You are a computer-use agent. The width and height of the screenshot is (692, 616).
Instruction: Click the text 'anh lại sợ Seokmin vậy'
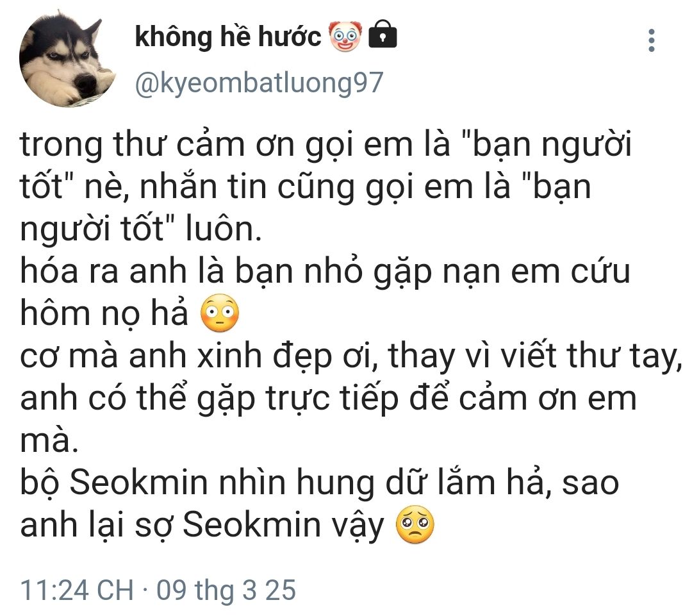click(202, 524)
